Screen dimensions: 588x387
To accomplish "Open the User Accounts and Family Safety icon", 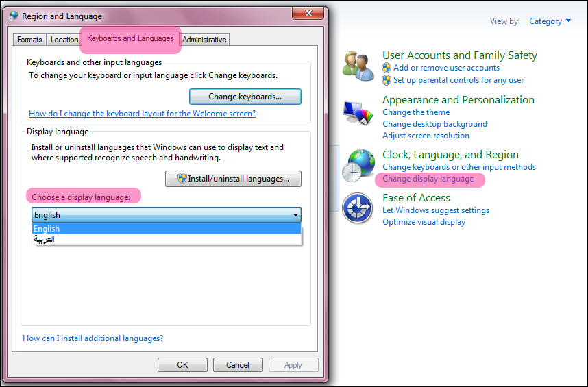I will (x=358, y=66).
